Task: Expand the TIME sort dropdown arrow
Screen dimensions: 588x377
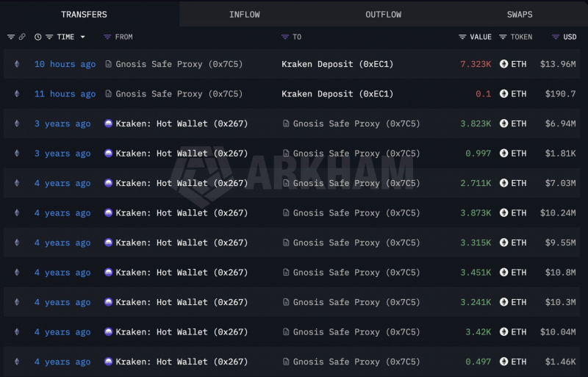Action: 83,37
